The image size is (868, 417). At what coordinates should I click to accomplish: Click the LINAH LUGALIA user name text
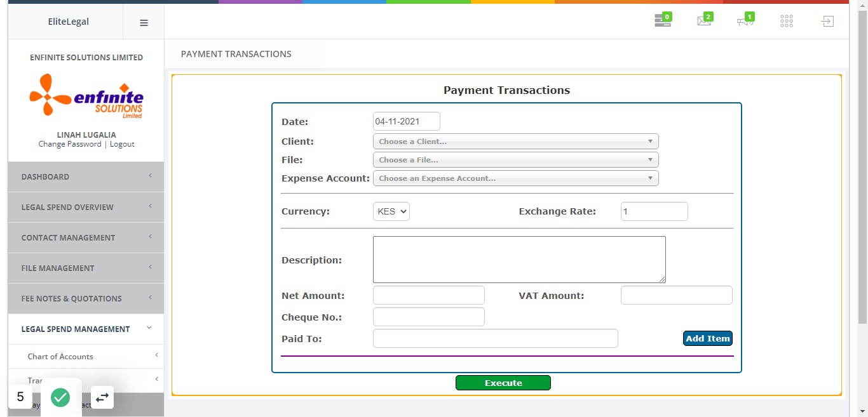[86, 135]
